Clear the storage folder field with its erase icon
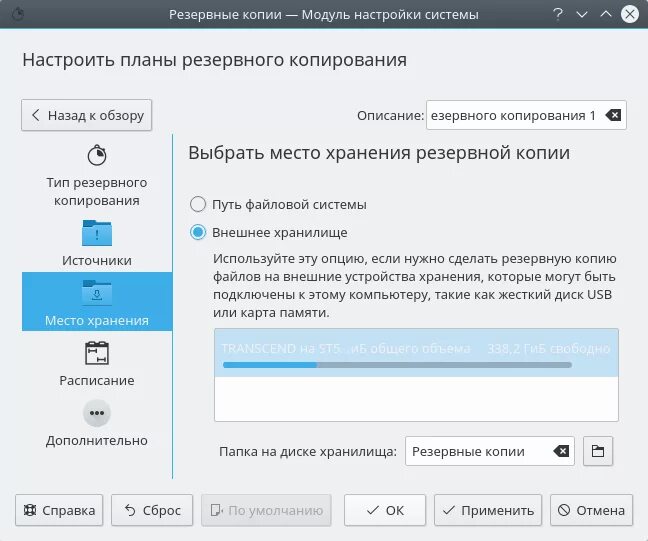 [561, 451]
